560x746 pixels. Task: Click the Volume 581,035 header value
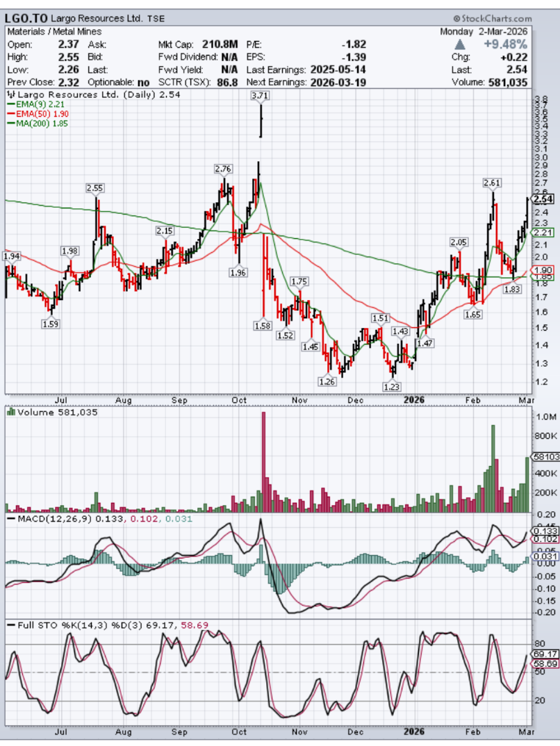coord(508,82)
